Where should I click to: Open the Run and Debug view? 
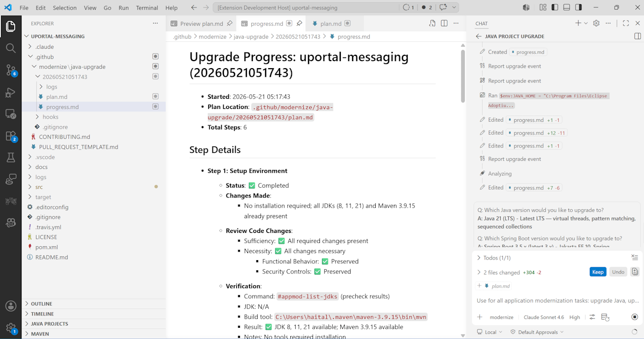[x=11, y=92]
